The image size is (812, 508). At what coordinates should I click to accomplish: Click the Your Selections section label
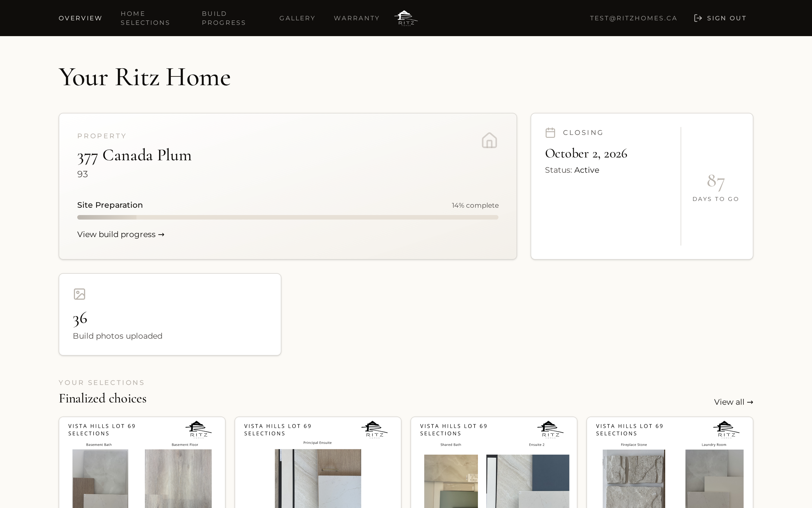(x=101, y=383)
